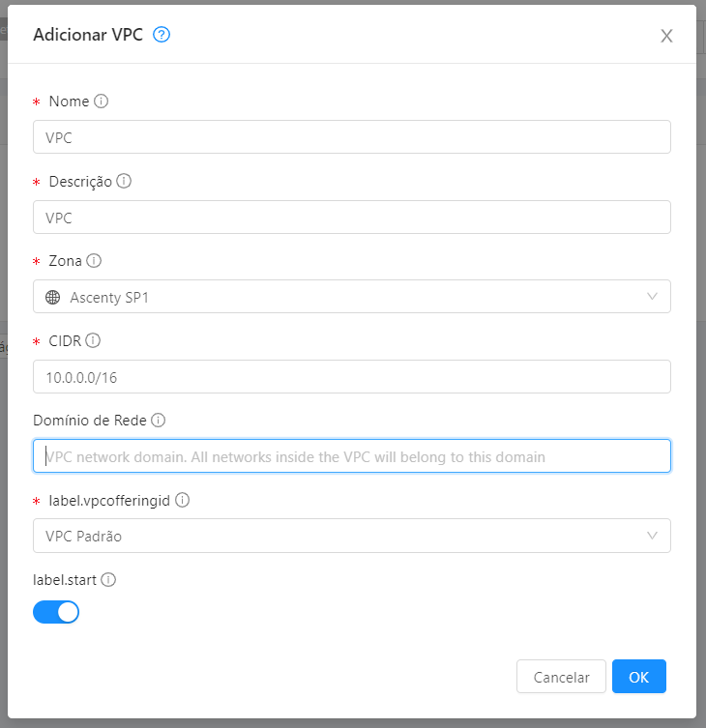
Task: Open the VPC Padrão offering dropdown
Action: [352, 536]
